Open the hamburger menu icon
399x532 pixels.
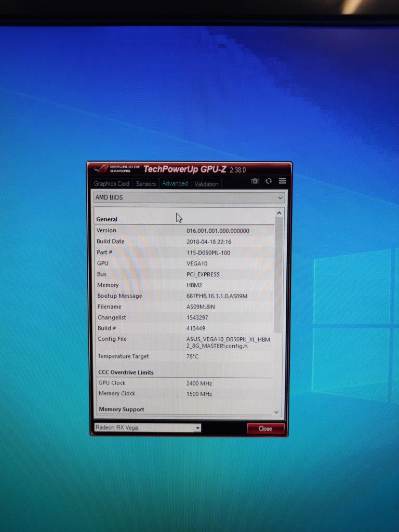[282, 181]
